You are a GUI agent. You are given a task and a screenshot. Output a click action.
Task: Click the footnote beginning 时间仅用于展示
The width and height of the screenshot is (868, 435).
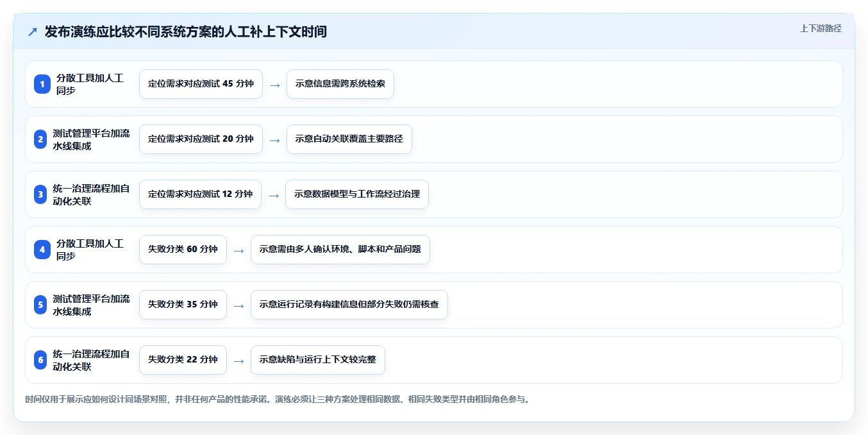278,399
